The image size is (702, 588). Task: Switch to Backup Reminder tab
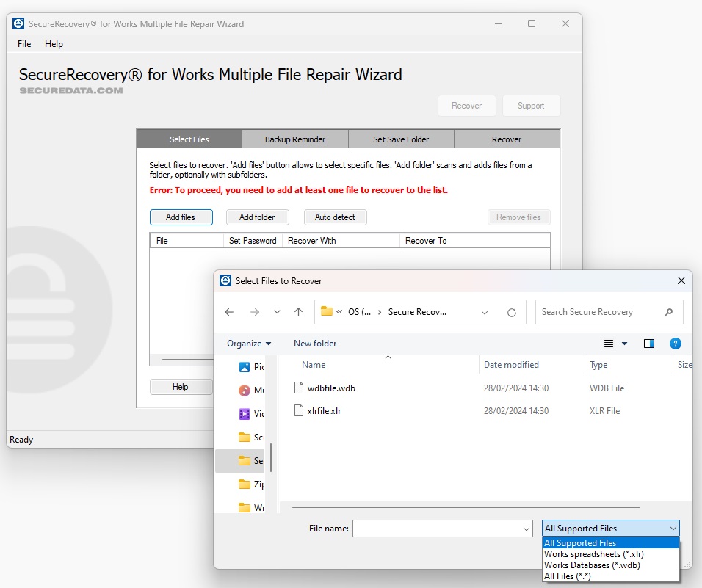(294, 139)
